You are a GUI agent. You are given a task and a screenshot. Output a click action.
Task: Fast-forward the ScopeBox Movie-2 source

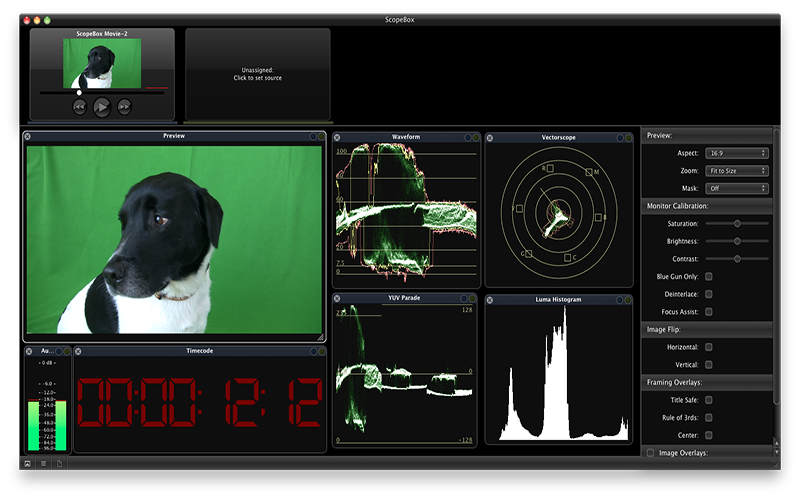coord(124,107)
